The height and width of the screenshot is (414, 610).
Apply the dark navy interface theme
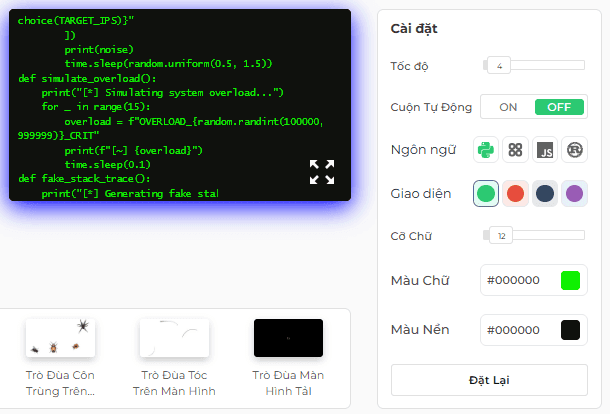coord(545,193)
